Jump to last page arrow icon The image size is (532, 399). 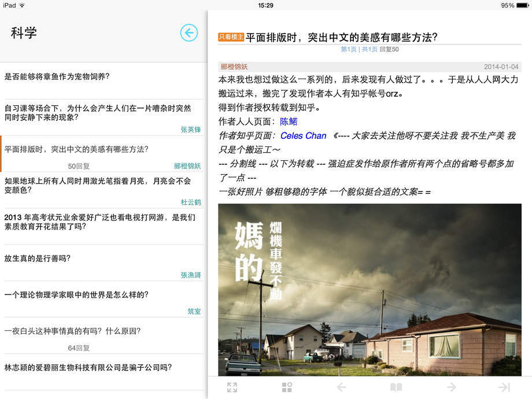(504, 387)
